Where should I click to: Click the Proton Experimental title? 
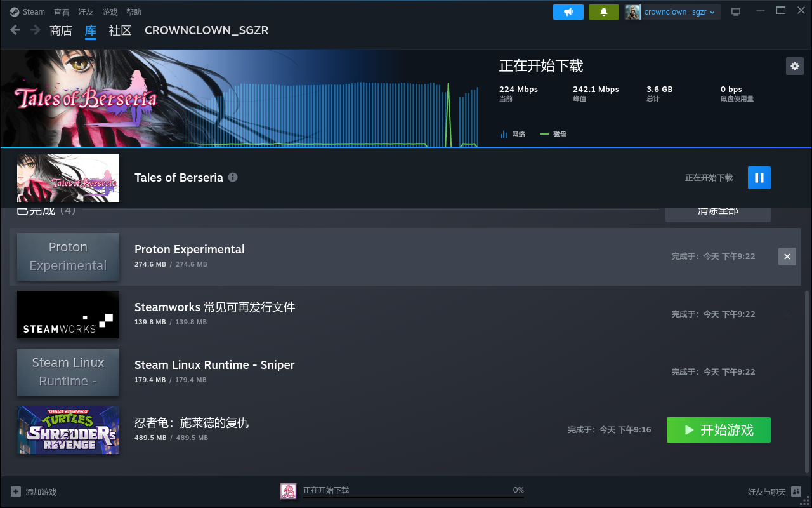pyautogui.click(x=190, y=250)
